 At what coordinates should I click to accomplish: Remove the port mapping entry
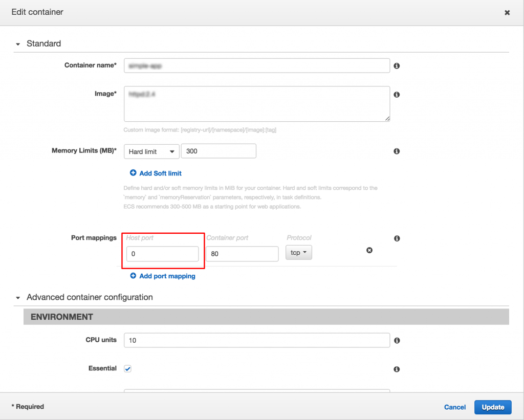[369, 250]
